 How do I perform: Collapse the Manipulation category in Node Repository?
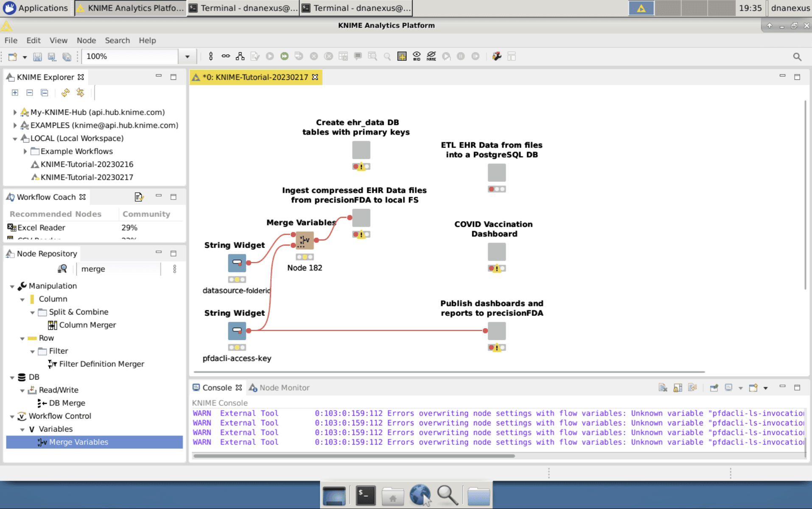click(12, 286)
